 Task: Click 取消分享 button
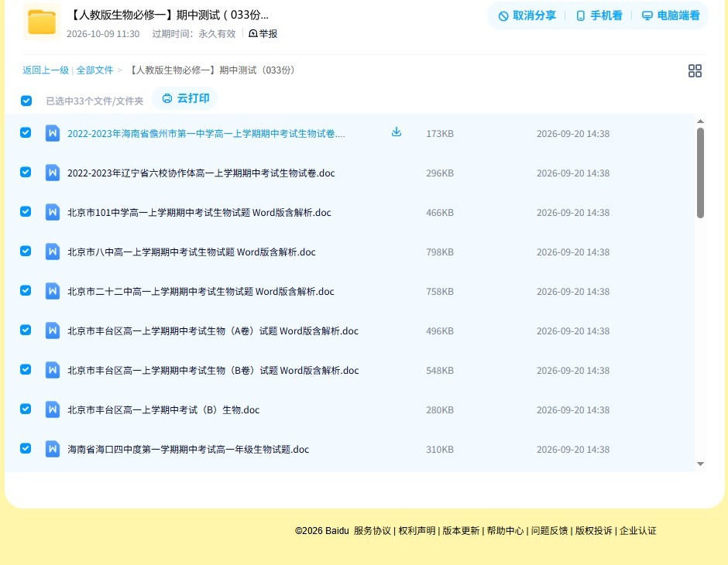pyautogui.click(x=527, y=15)
